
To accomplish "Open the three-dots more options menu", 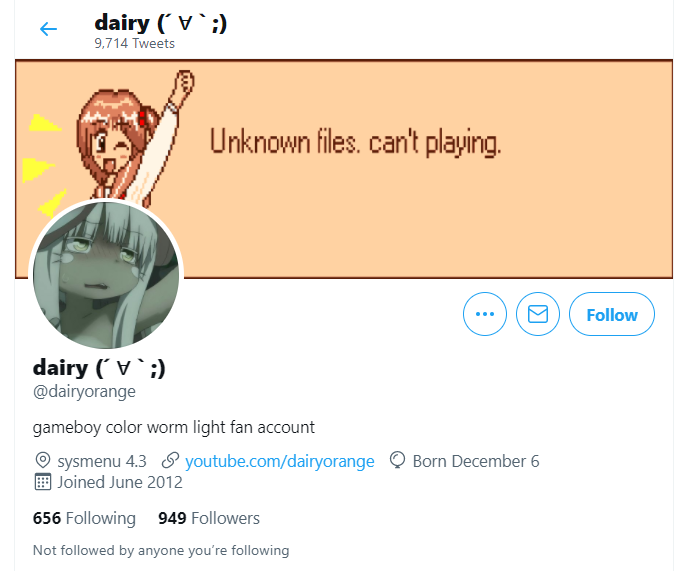I will 484,314.
